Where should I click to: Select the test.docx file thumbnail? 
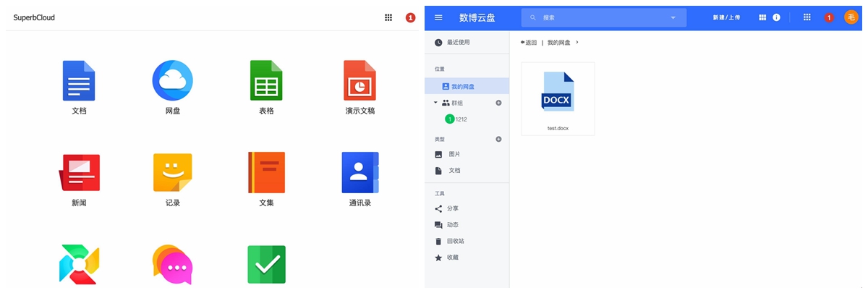pos(558,92)
